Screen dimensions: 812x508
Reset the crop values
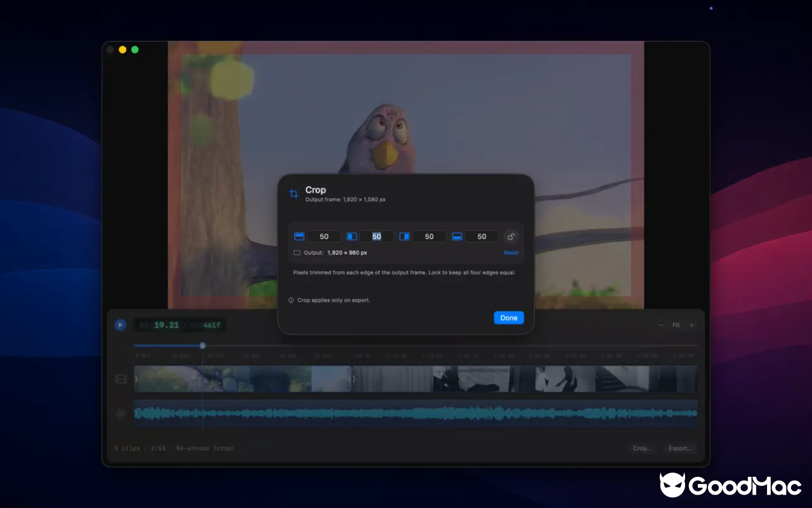511,253
